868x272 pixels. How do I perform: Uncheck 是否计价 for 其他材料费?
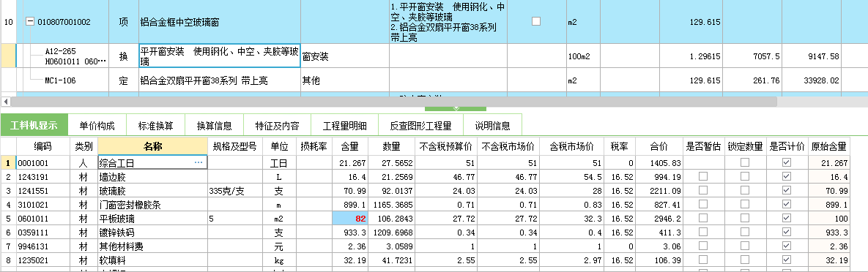click(787, 246)
